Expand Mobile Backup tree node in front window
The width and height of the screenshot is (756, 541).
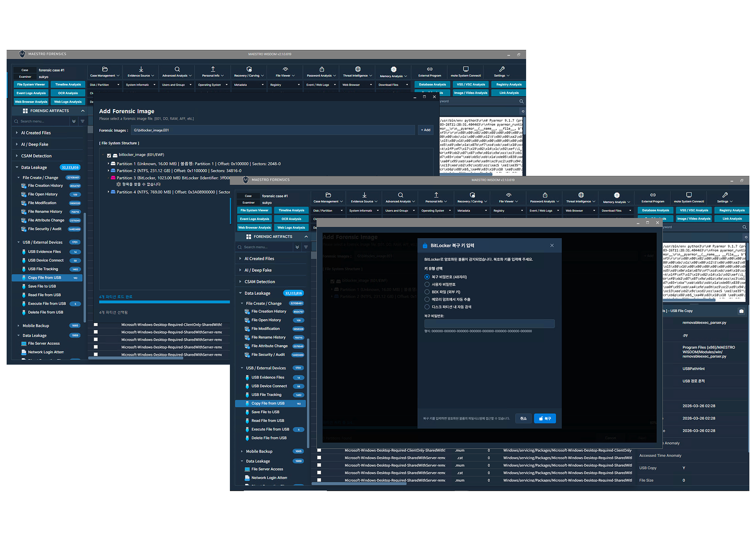[x=242, y=451]
